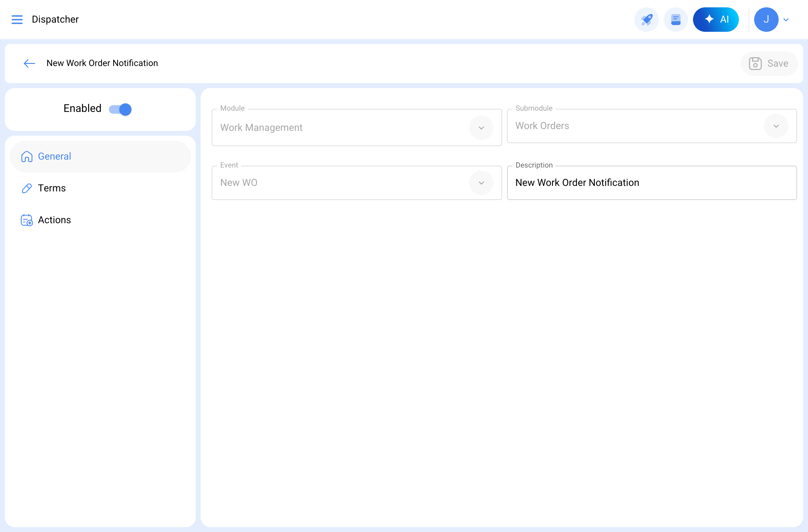This screenshot has width=808, height=532.
Task: Open the hamburger navigation menu
Action: [17, 19]
